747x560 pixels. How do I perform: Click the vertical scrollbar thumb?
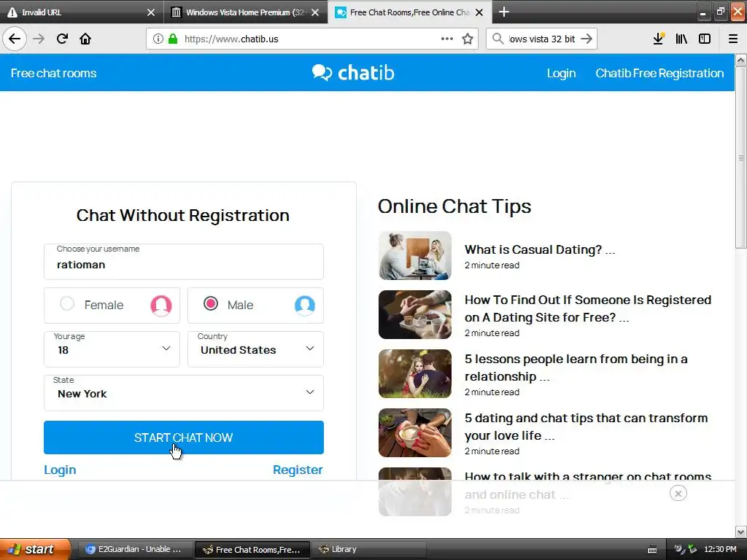coord(741,157)
